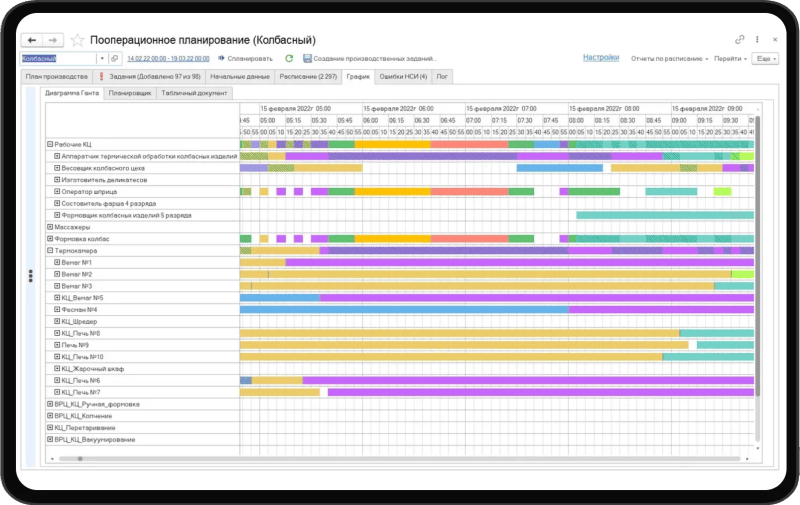Collapse the Термокамера tree group

click(50, 250)
